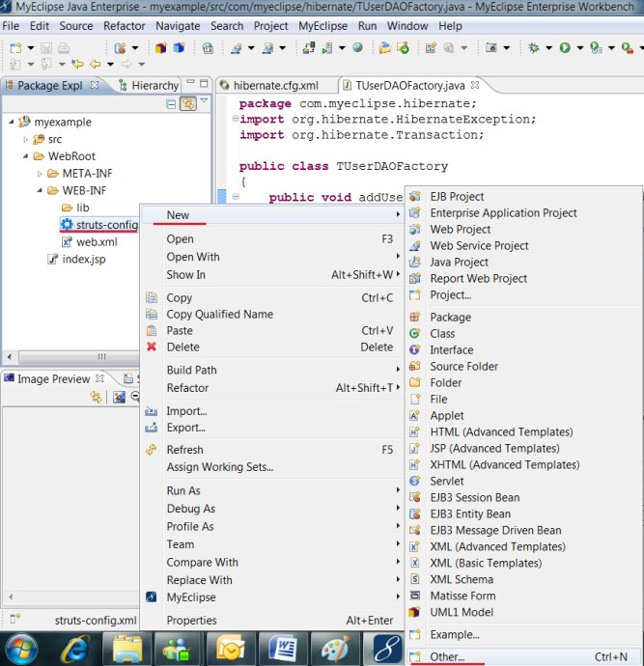Click the Class icon in New submenu
This screenshot has height=666, width=644.
point(414,333)
